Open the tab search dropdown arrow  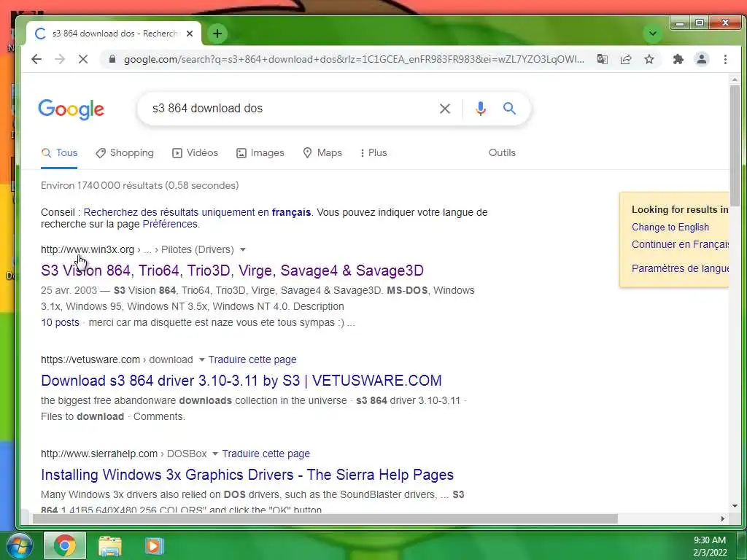point(653,34)
